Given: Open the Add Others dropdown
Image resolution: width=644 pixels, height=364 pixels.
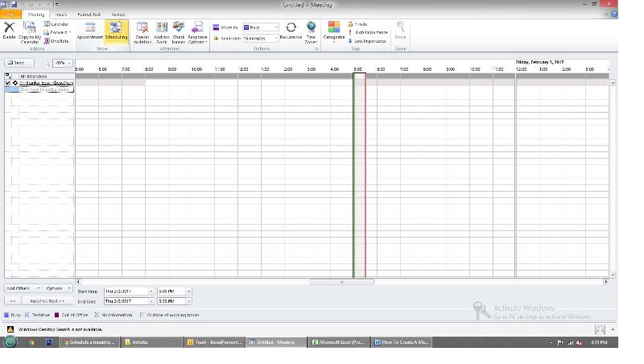Looking at the screenshot, I should click(23, 288).
